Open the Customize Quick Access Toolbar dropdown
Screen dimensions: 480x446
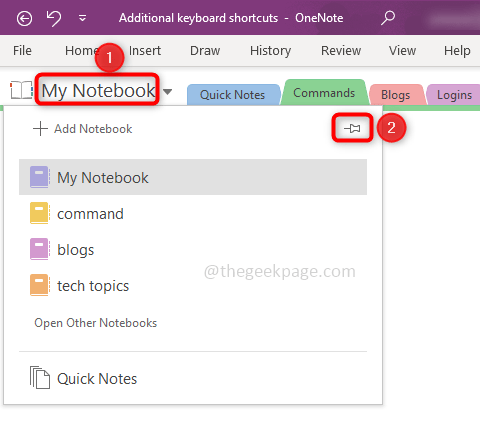(x=82, y=18)
